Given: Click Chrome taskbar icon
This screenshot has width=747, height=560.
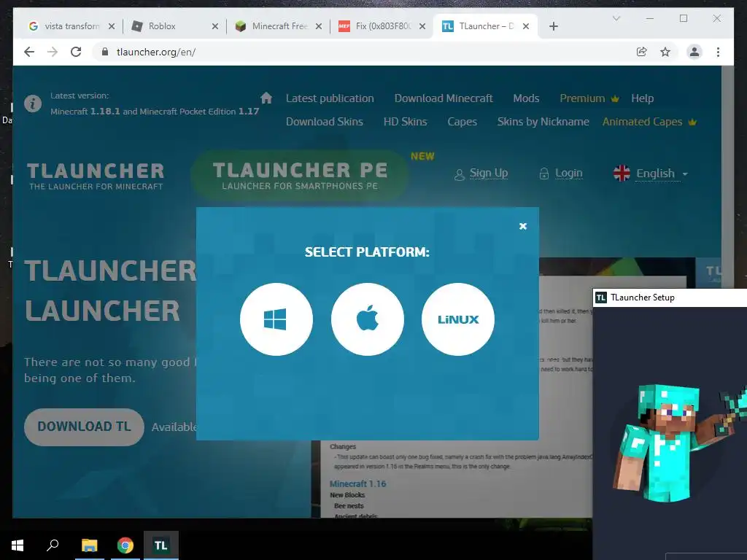Looking at the screenshot, I should click(125, 545).
